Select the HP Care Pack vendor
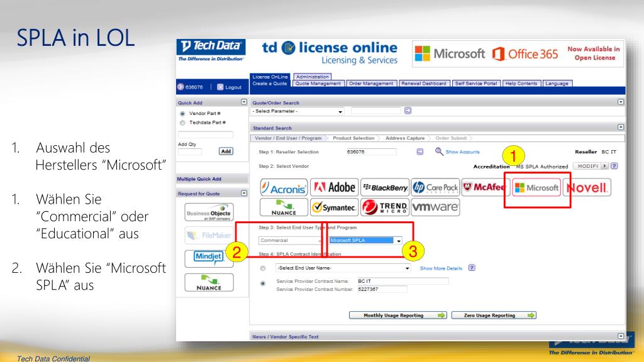 pos(435,187)
